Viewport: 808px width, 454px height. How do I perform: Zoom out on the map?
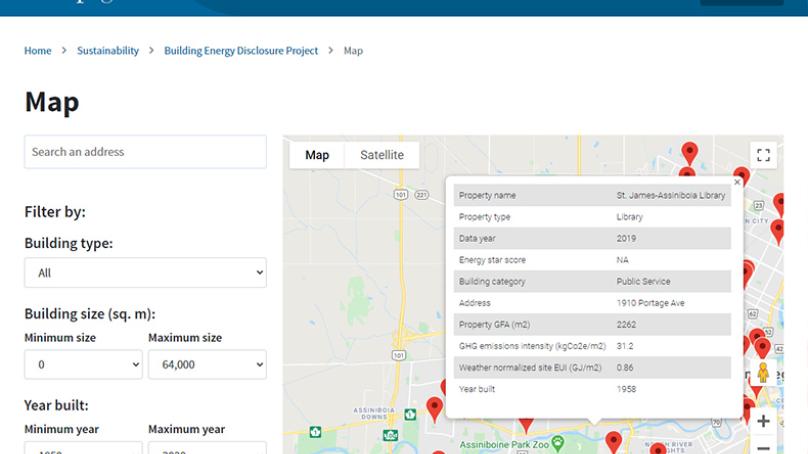[763, 447]
